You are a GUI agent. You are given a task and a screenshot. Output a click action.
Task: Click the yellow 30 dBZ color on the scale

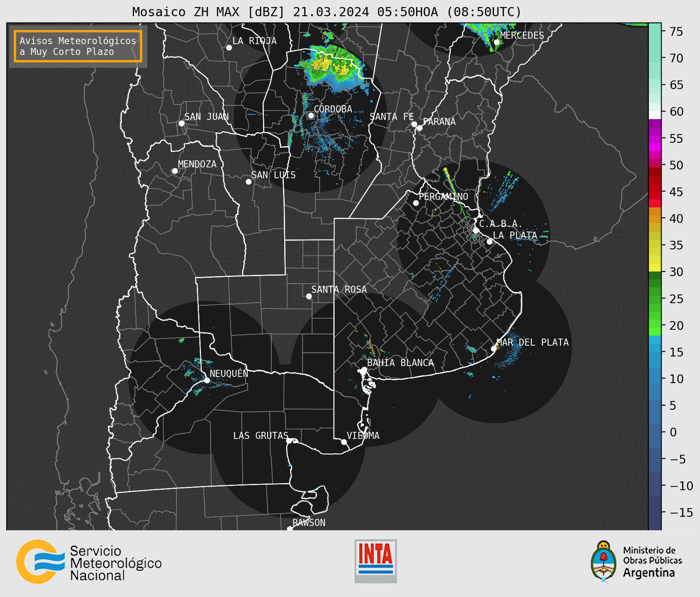(x=654, y=268)
